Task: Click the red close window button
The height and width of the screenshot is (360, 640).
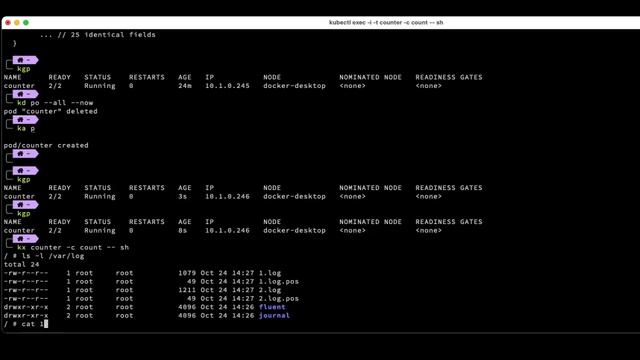Action: click(x=8, y=22)
